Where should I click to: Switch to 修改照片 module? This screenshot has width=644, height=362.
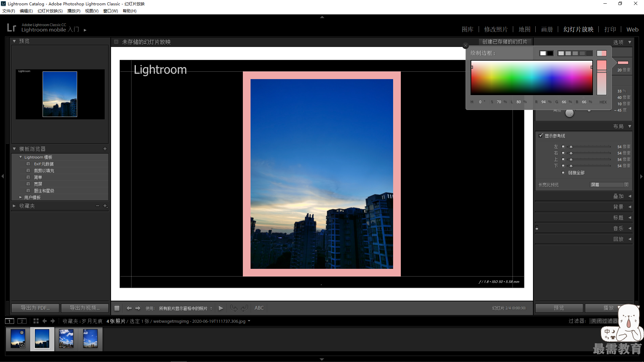point(496,29)
